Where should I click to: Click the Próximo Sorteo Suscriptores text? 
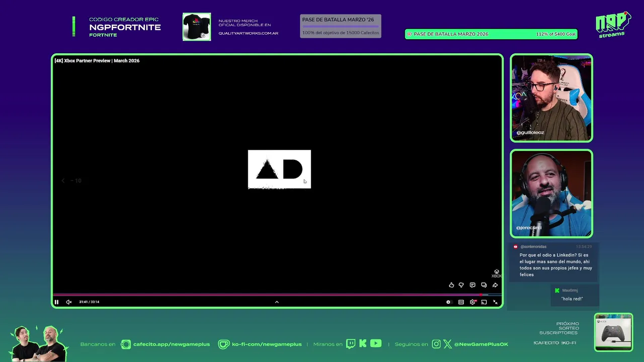pyautogui.click(x=559, y=328)
